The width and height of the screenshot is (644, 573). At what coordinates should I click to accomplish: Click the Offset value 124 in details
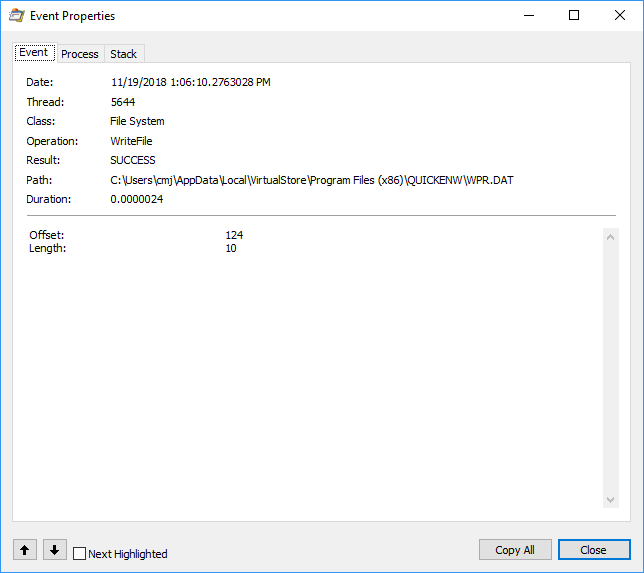pos(234,235)
